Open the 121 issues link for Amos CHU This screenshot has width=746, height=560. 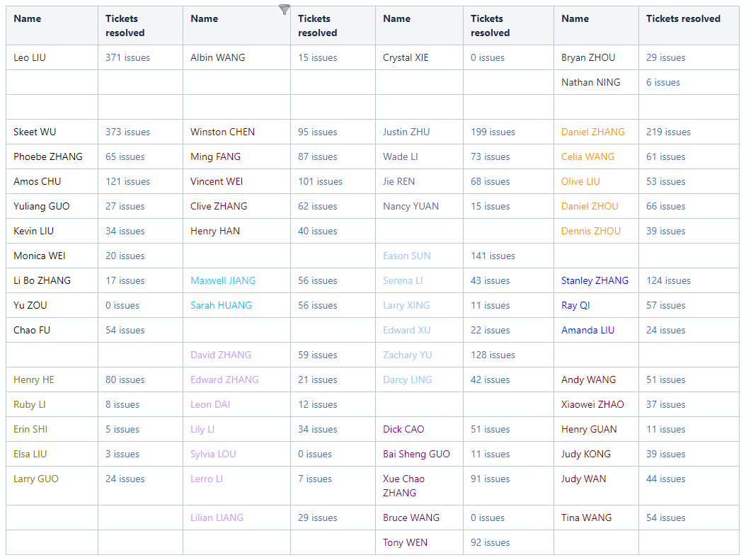click(127, 181)
